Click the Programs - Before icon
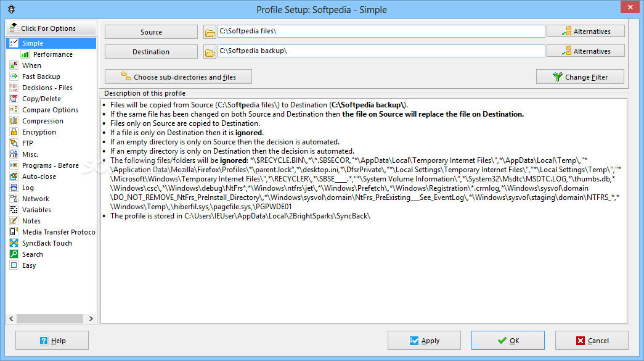This screenshot has width=644, height=361. coord(14,165)
